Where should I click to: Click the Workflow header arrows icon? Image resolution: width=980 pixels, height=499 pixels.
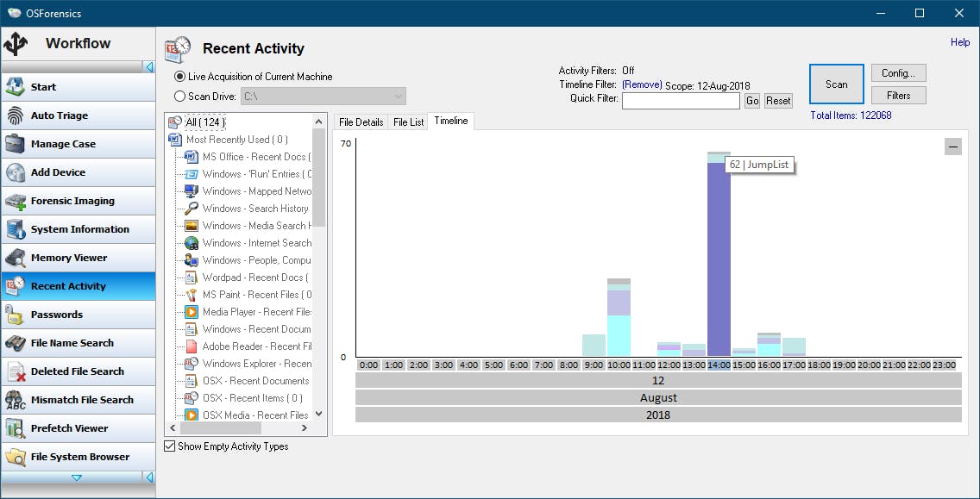(16, 44)
